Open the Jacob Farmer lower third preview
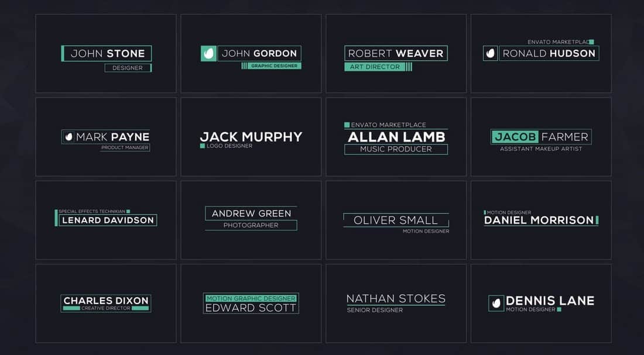Screen dimensions: 644x355 click(x=541, y=137)
